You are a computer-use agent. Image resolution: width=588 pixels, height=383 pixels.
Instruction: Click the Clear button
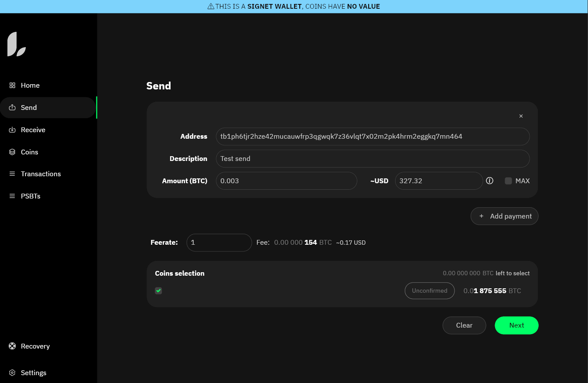[x=464, y=325]
